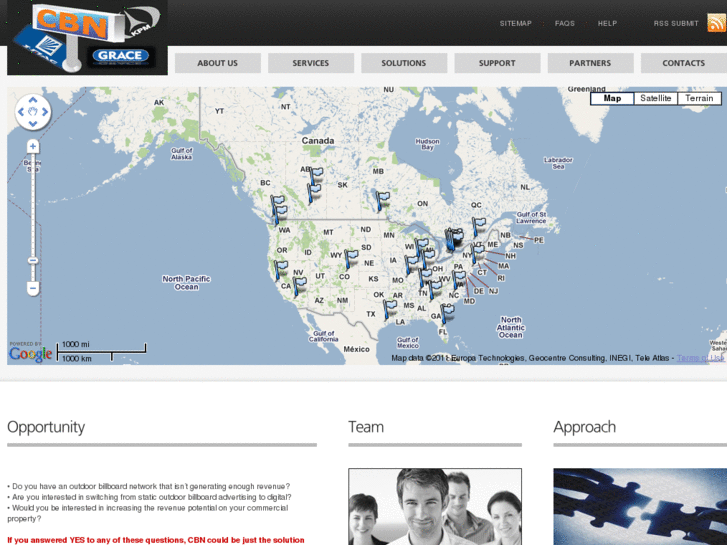The width and height of the screenshot is (727, 545).
Task: Open the Partners menu
Action: 590,63
